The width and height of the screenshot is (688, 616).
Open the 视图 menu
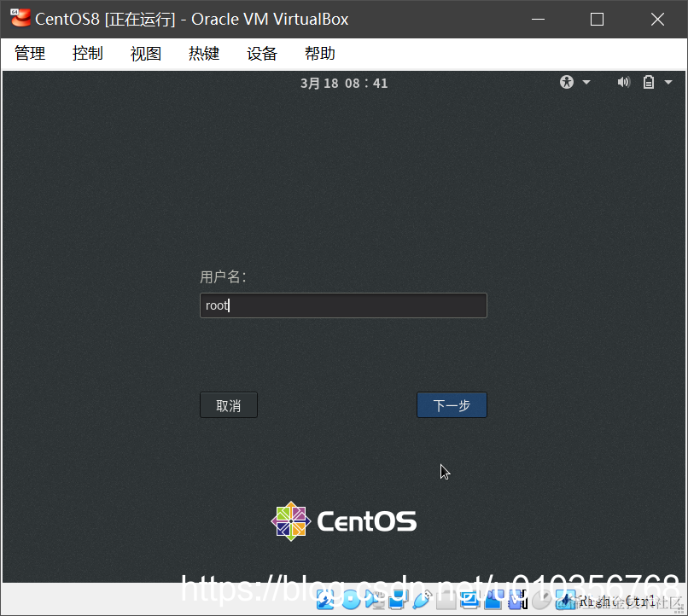[146, 54]
